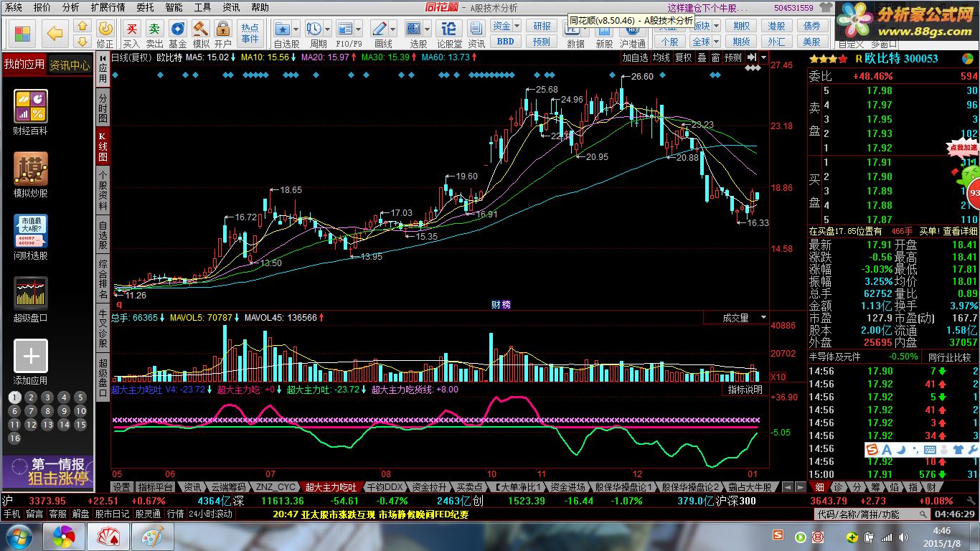Open the 板块 dropdown

(x=705, y=27)
